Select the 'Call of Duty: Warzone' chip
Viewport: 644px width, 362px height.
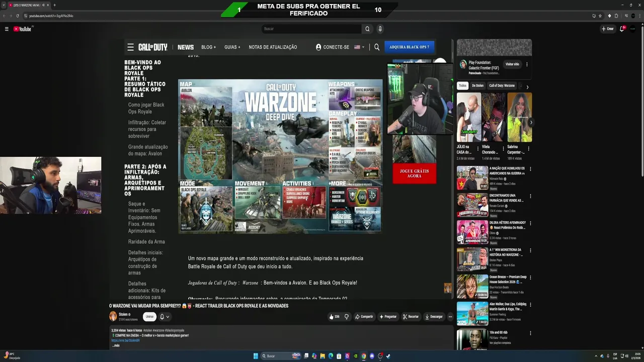coord(502,85)
